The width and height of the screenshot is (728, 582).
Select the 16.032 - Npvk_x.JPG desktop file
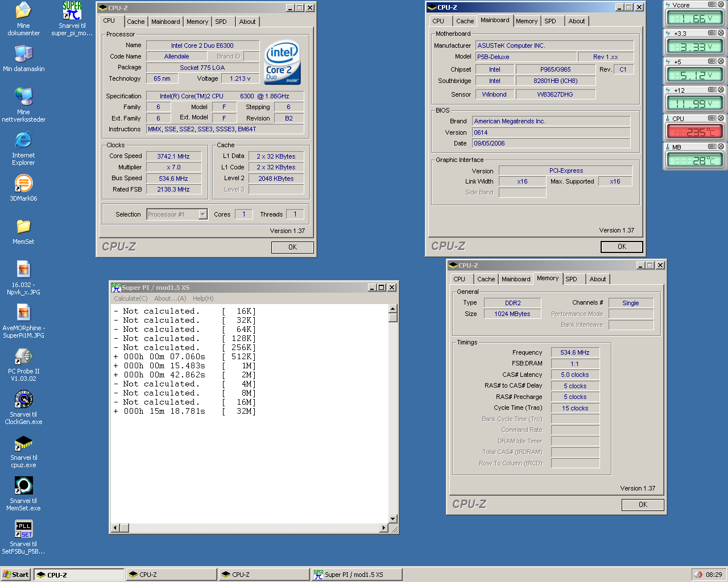[23, 278]
